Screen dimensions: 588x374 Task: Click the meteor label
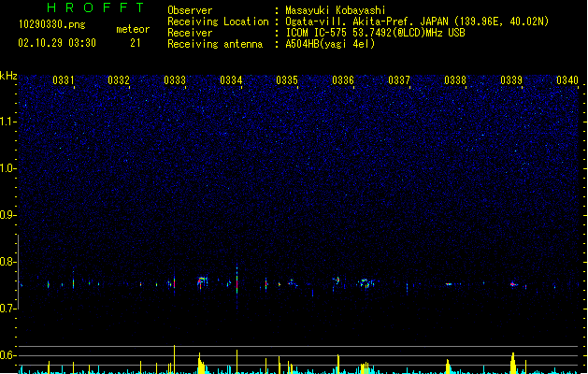133,29
